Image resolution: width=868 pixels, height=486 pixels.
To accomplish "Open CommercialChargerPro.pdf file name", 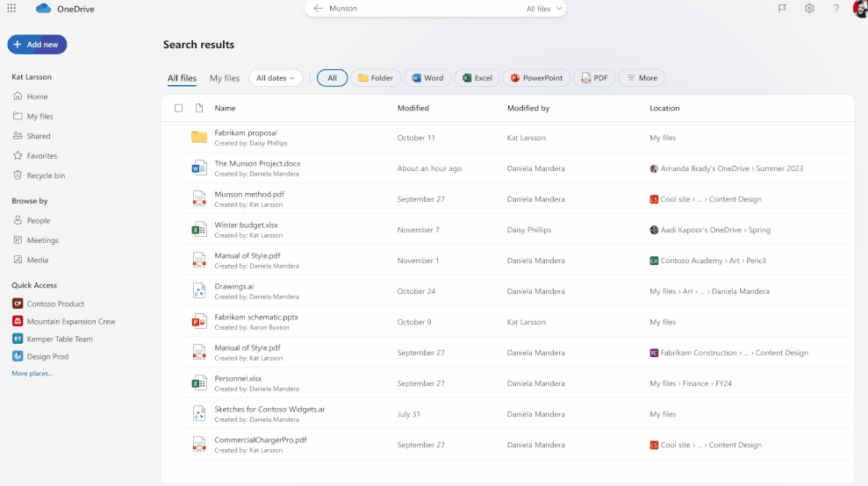I will (260, 440).
